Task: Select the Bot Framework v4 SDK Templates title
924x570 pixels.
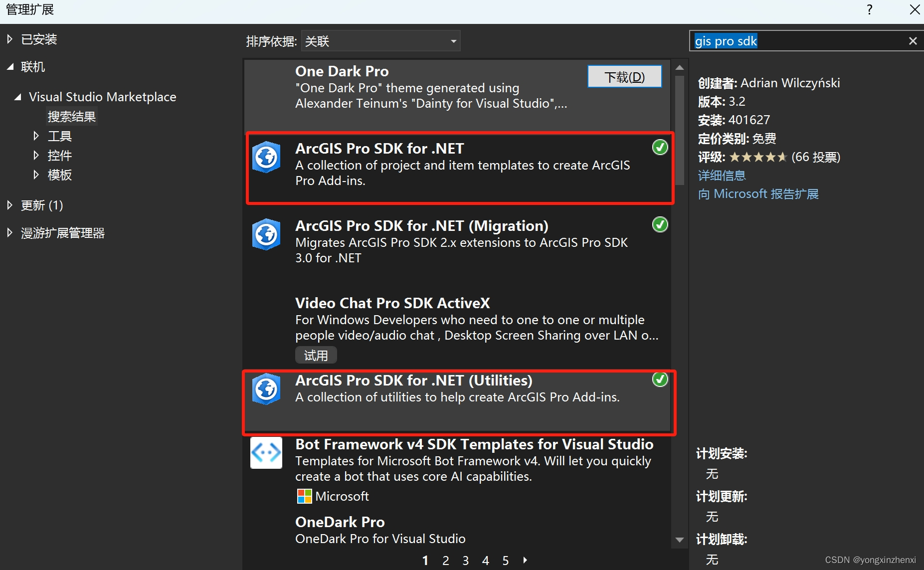Action: (474, 444)
